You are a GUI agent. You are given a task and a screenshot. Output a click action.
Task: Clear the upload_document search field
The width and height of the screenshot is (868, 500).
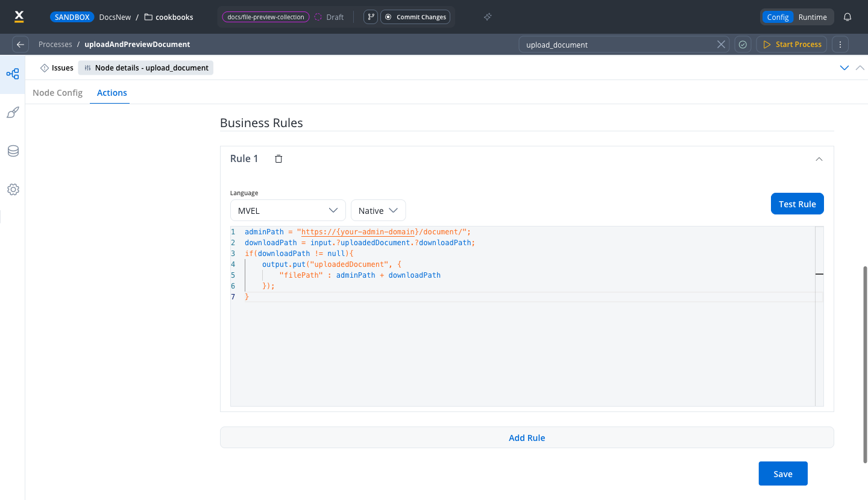(720, 45)
